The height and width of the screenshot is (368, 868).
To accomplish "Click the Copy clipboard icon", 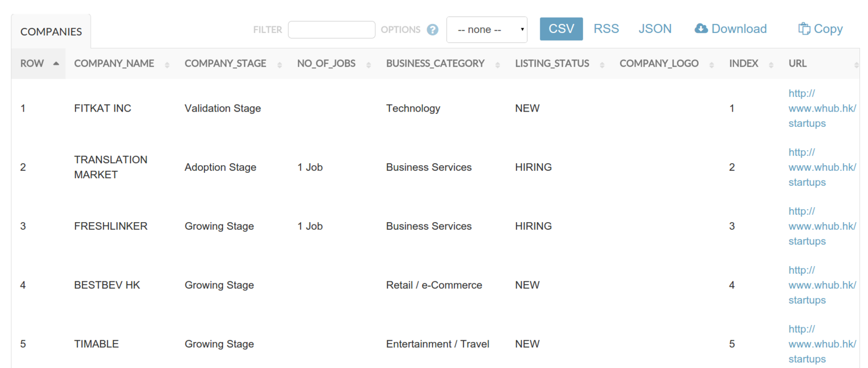I will pos(804,28).
